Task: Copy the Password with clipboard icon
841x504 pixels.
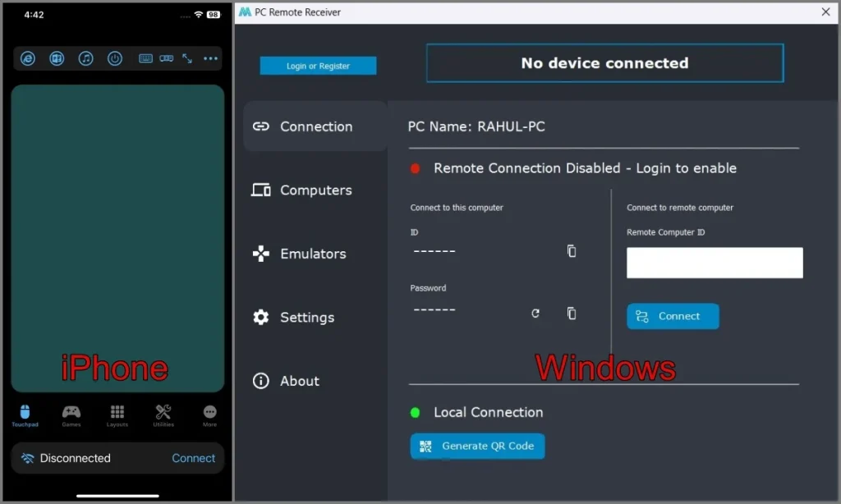Action: (x=572, y=313)
